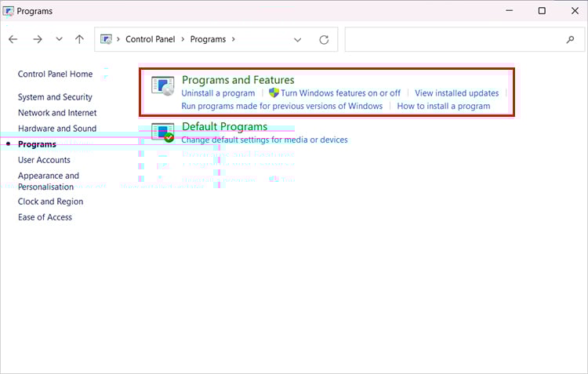Screen dimensions: 588x374
Task: Click the search magnifier icon
Action: click(x=571, y=39)
